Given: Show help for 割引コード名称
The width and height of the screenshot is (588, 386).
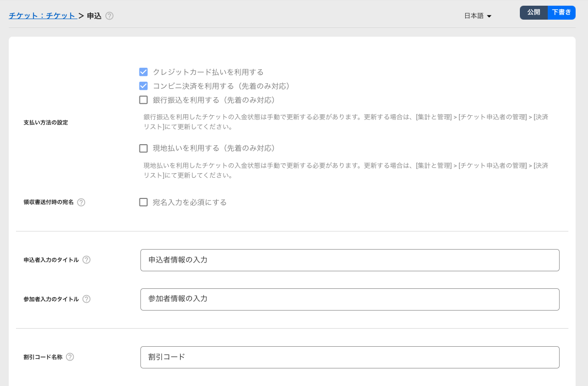Looking at the screenshot, I should [70, 357].
